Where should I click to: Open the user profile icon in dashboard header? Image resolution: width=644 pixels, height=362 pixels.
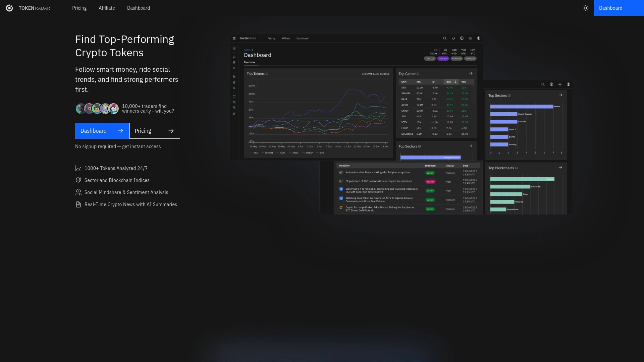coord(479,38)
